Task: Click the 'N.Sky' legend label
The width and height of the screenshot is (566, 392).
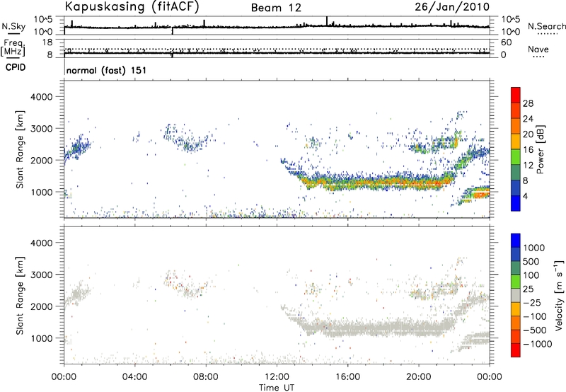Action: pos(13,26)
